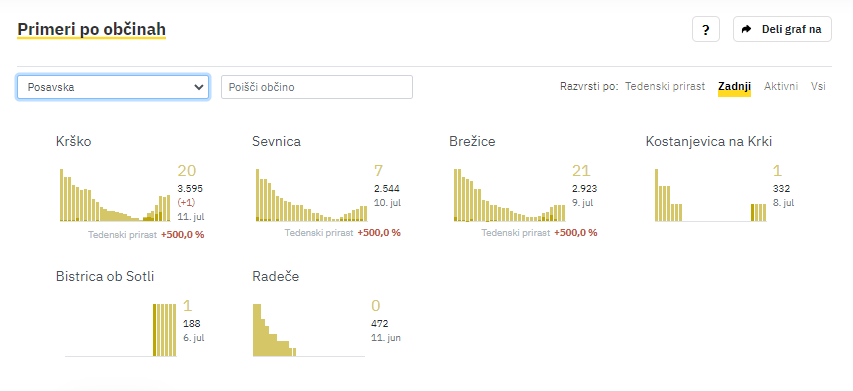Click the Radeče case chart
This screenshot has height=391, width=853.
(308, 330)
